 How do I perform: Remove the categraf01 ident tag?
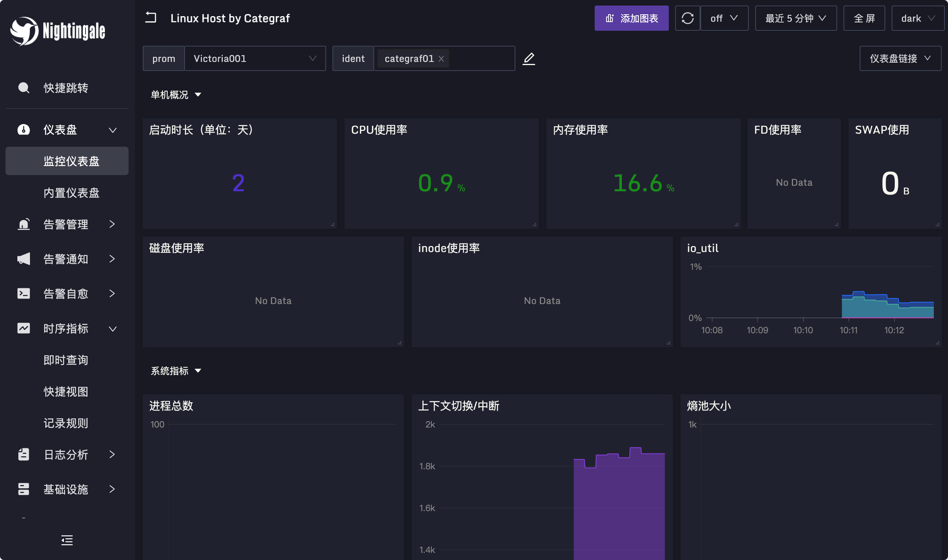441,59
